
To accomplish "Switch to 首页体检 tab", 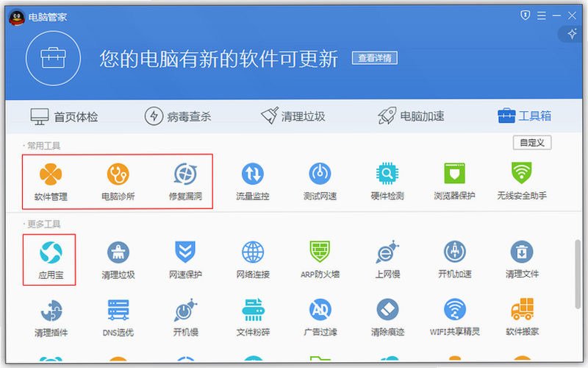I will [x=64, y=117].
